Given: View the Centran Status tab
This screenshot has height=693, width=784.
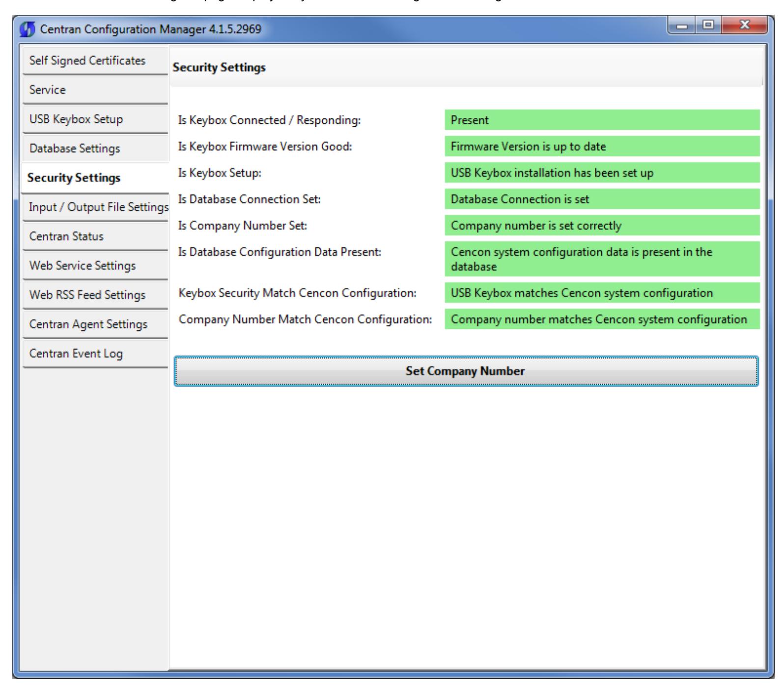Looking at the screenshot, I should [x=95, y=236].
